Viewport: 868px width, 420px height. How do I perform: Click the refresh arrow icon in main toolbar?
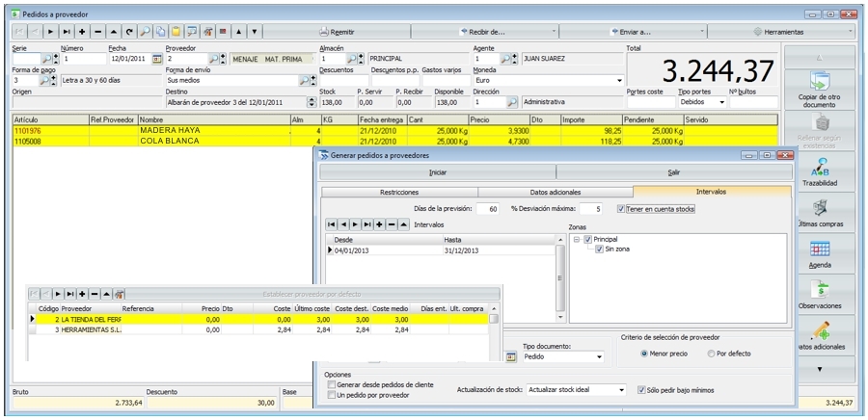tap(129, 32)
